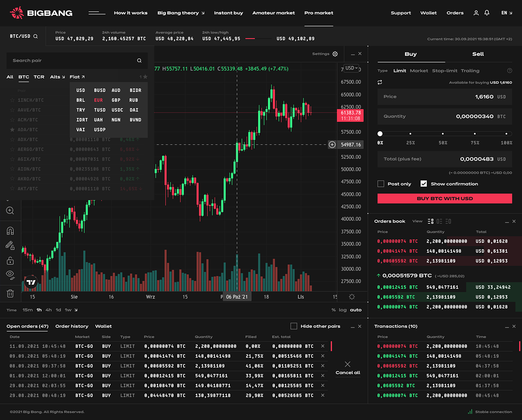
Task: Toggle the magnet snap tool
Action: tap(10, 231)
